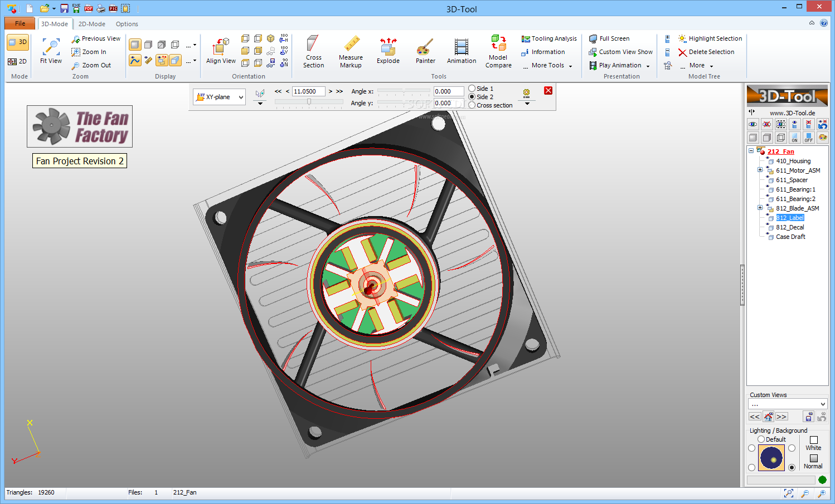This screenshot has width=835, height=504.
Task: Switch to 2D mode
Action: pyautogui.click(x=17, y=61)
